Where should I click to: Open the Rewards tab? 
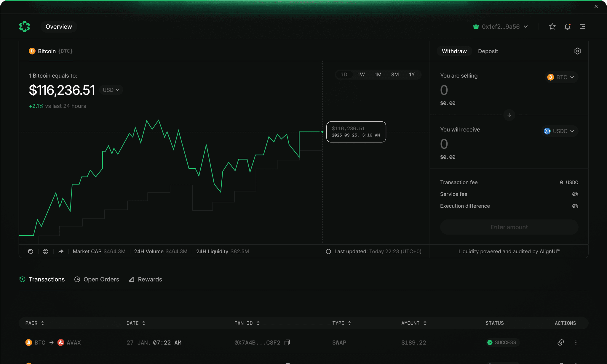pos(145,279)
